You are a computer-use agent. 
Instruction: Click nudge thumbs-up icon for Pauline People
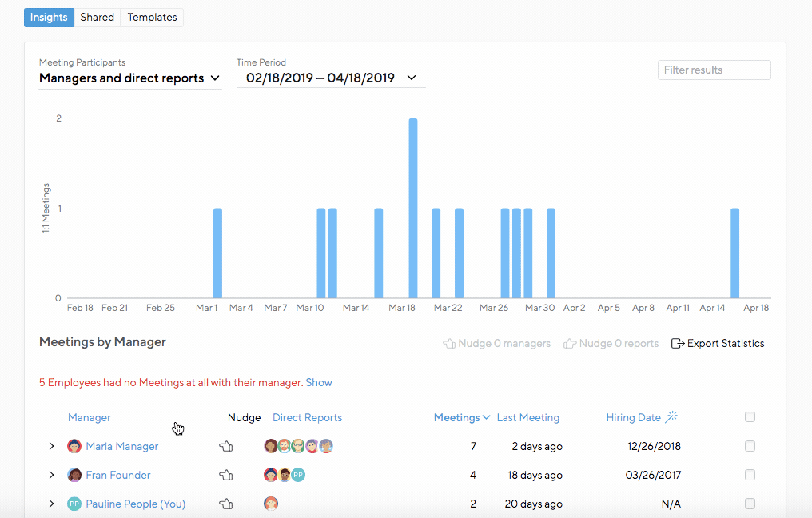point(225,504)
